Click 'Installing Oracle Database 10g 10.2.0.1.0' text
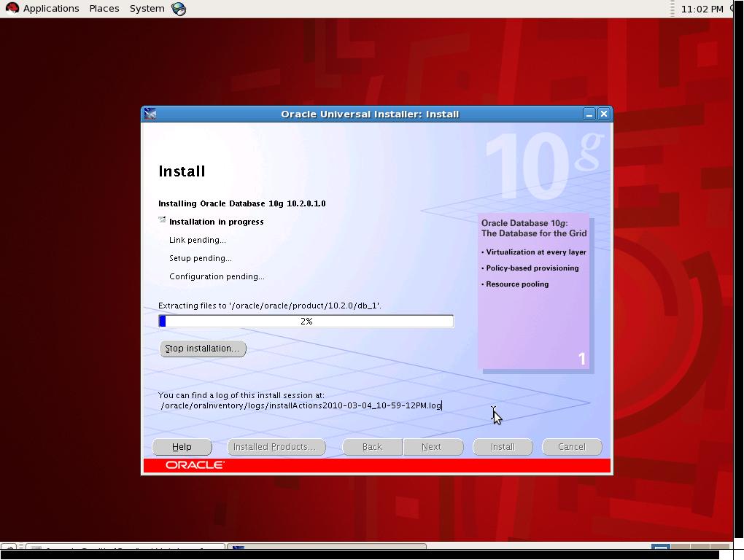The width and height of the screenshot is (744, 560). (242, 203)
